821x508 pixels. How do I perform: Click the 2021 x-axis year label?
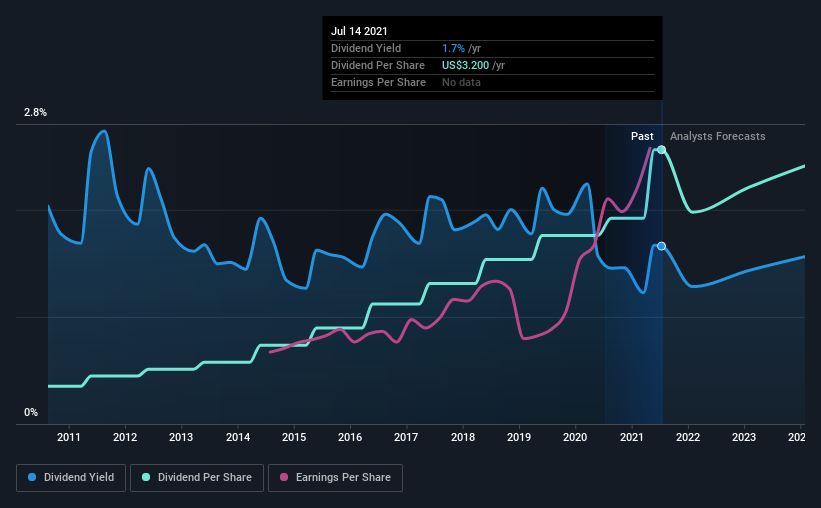[631, 437]
